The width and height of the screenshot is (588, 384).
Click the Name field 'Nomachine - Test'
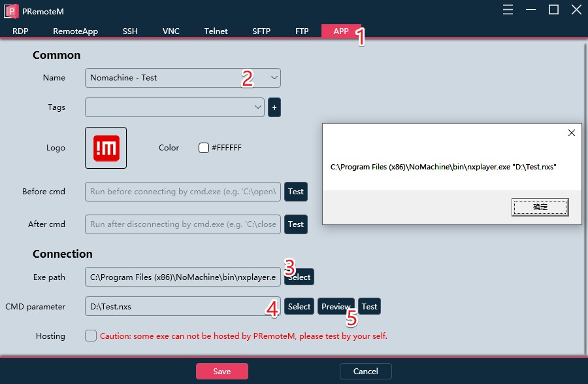[x=183, y=78]
